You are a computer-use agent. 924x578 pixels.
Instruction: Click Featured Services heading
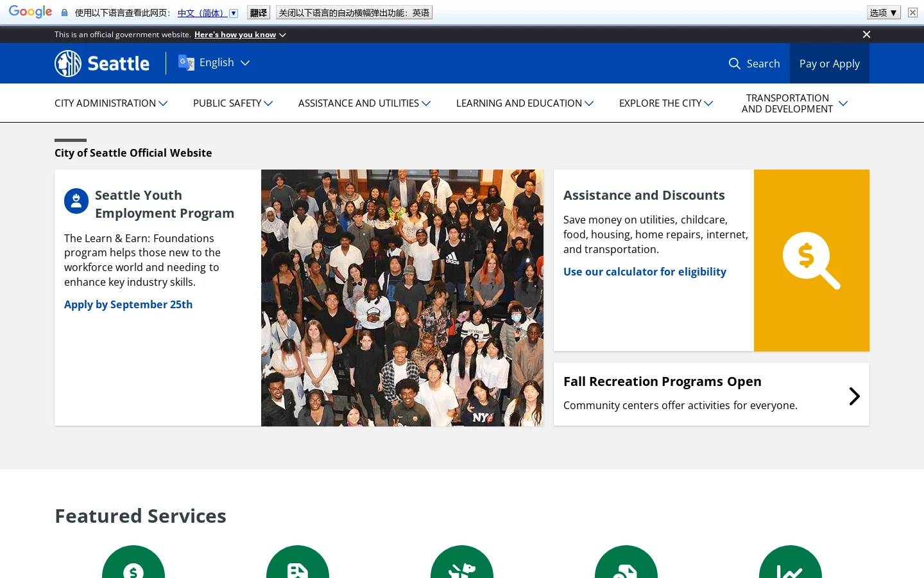(x=141, y=516)
